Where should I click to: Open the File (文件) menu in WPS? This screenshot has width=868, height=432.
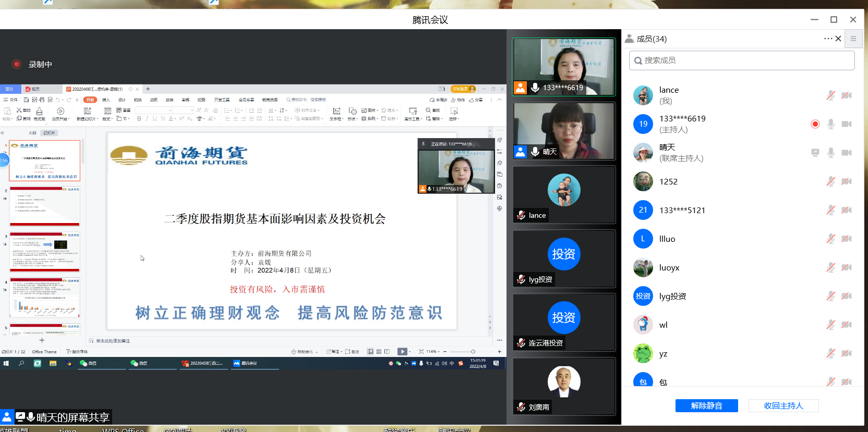tap(10, 100)
